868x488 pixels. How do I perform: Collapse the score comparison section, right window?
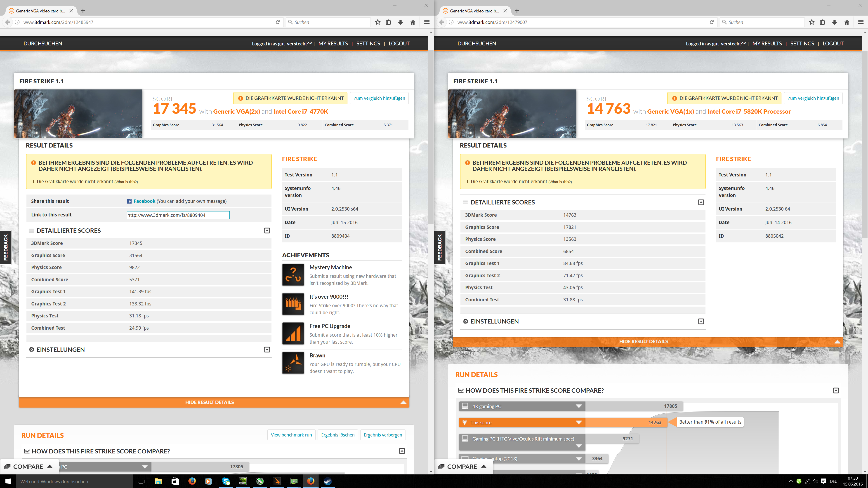(836, 390)
